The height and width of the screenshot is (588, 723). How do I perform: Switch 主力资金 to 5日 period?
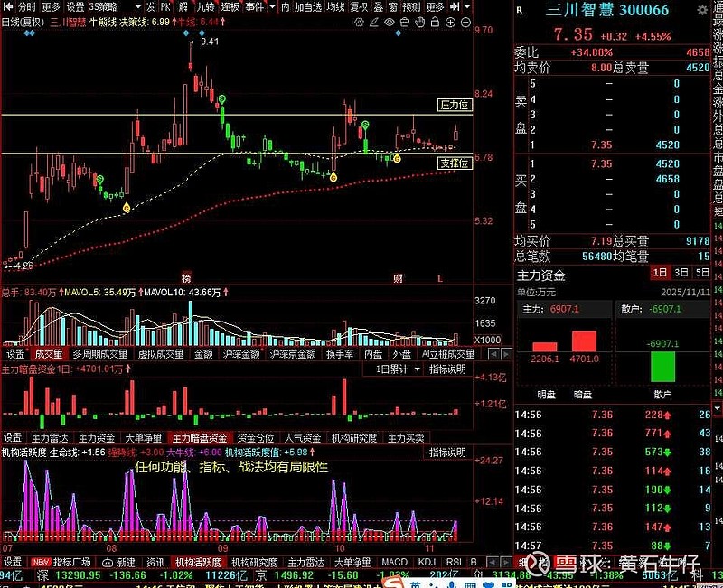point(702,273)
